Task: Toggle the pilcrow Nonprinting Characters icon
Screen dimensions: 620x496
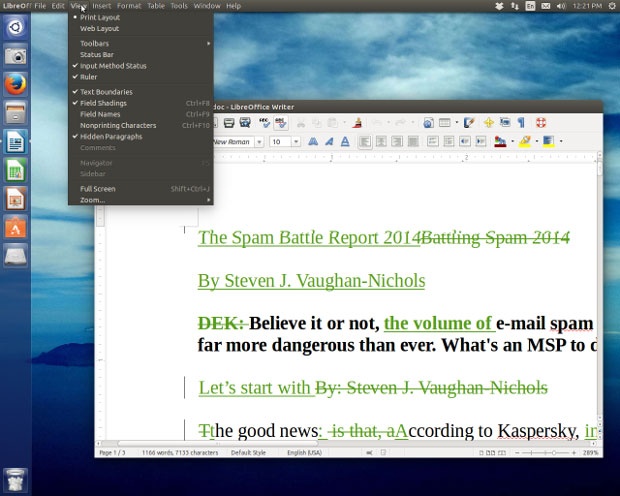Action: [521, 123]
